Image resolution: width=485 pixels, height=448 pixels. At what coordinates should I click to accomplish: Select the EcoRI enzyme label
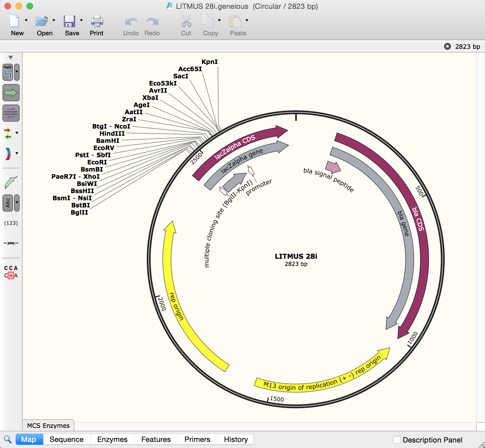point(97,162)
